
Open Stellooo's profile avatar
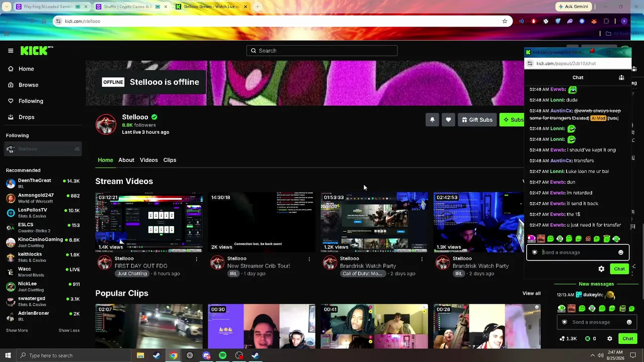tap(106, 125)
